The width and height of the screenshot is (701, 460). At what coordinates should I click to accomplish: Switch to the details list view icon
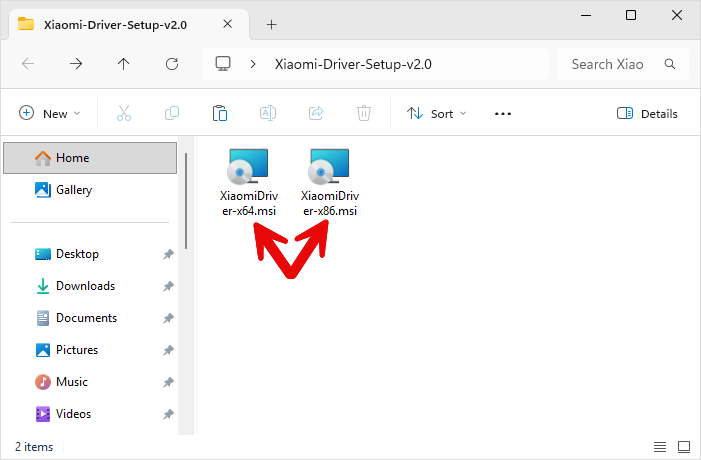(x=660, y=447)
